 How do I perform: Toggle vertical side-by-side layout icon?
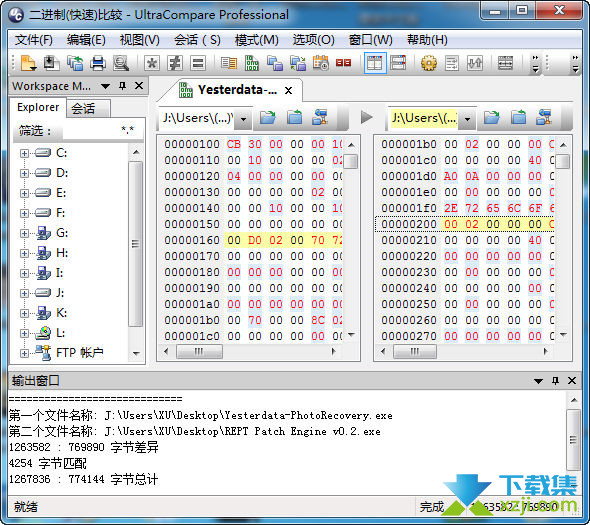375,63
